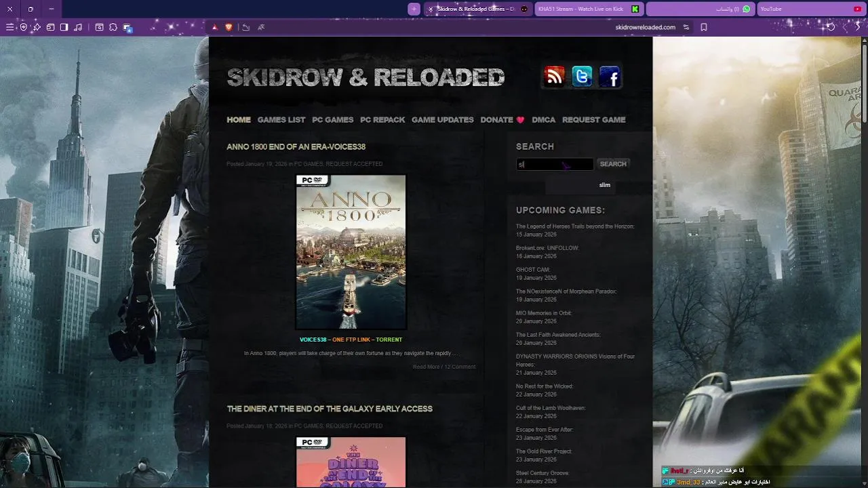Screen dimensions: 868x488
Task: Close the Skidrow & Reloaded tab
Action: [x=430, y=9]
